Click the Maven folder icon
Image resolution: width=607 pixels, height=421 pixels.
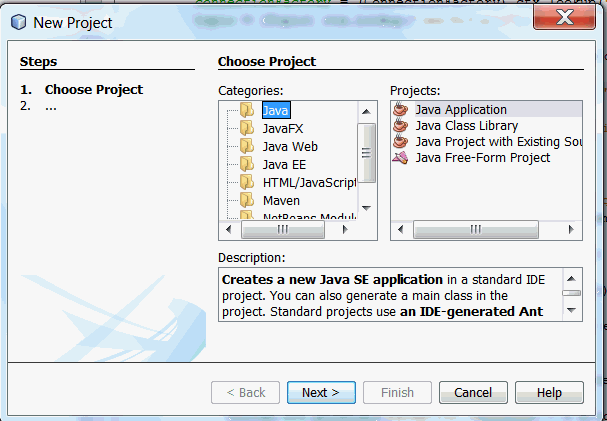(246, 201)
